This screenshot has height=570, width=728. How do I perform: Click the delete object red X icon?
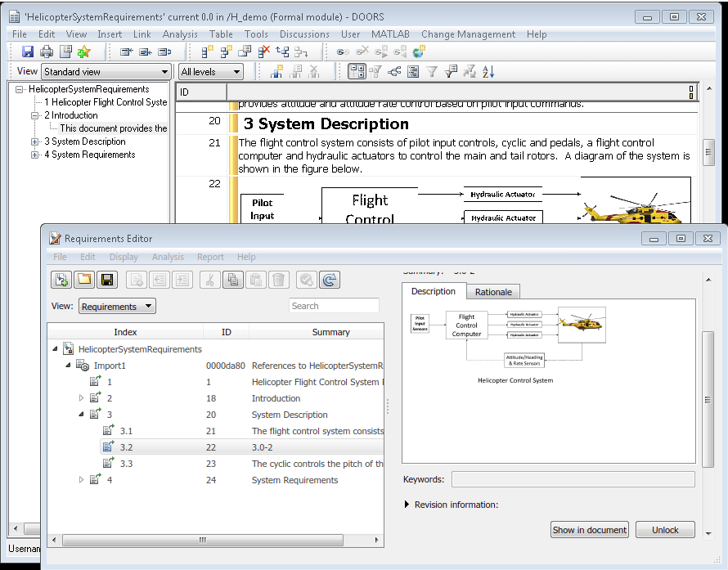pos(263,52)
